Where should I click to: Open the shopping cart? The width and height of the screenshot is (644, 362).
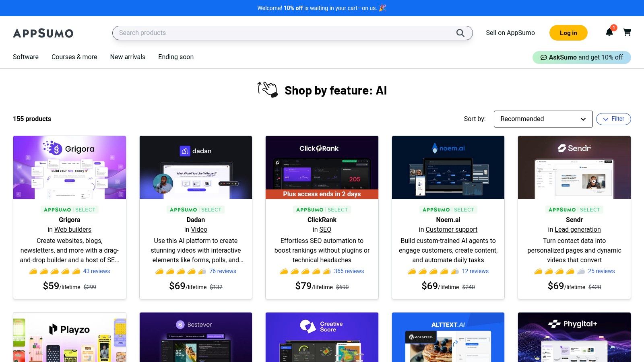point(627,32)
